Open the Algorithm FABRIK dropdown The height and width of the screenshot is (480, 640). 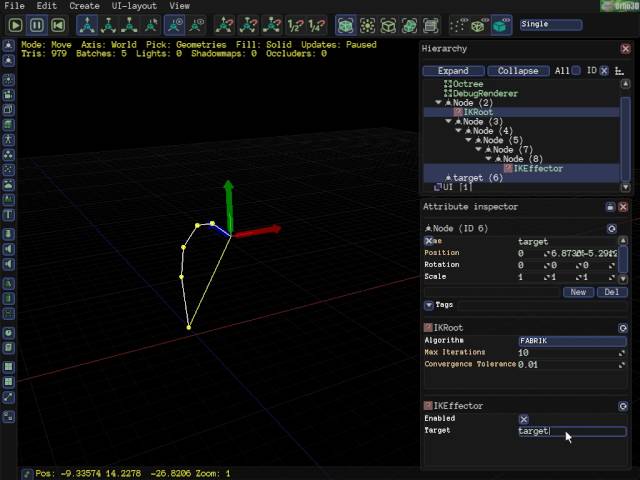572,341
